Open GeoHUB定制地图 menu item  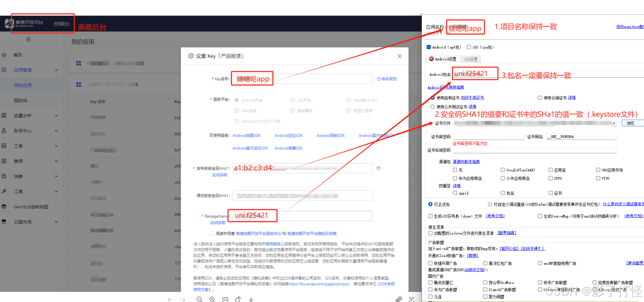pos(31,207)
